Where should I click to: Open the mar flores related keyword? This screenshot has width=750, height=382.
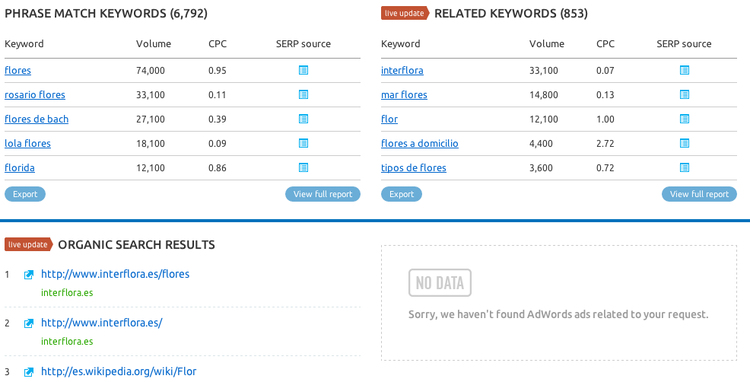point(404,95)
